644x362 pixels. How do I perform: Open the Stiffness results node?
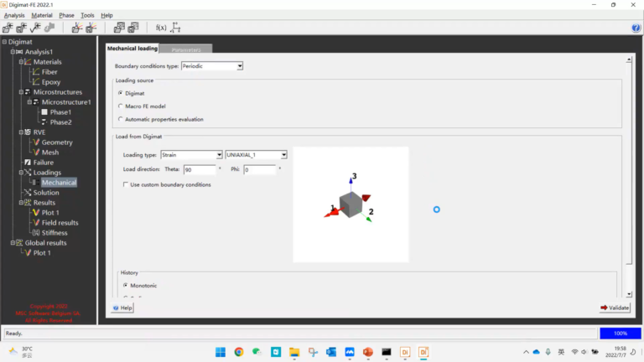[x=55, y=233]
